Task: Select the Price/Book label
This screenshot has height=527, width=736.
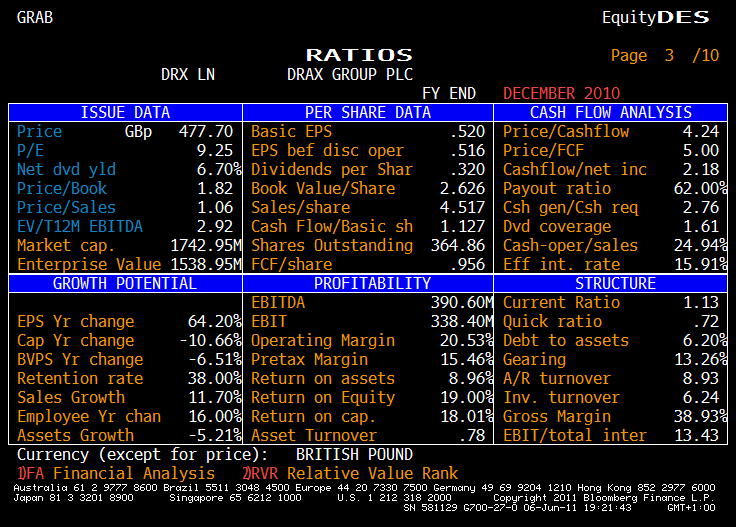Action: coord(62,188)
